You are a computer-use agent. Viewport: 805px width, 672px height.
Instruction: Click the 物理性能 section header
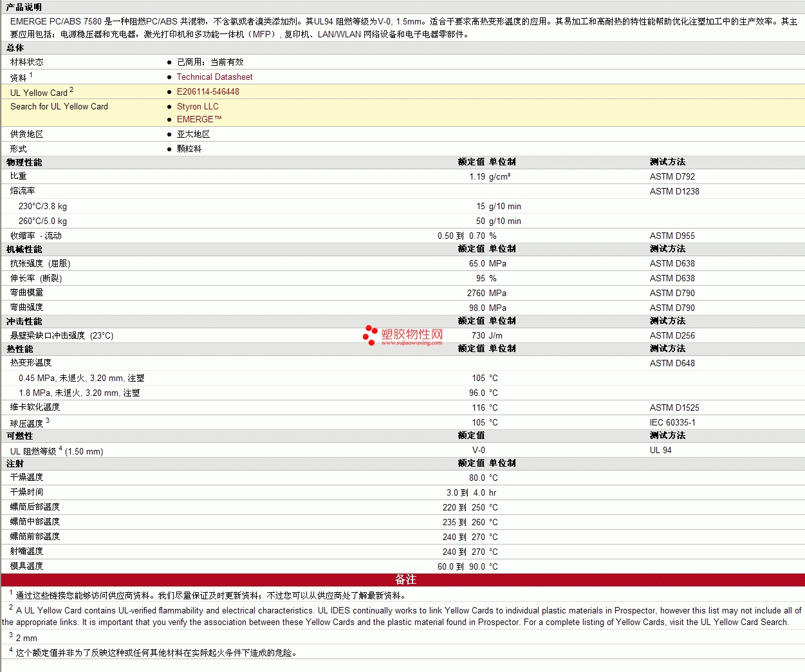[24, 162]
